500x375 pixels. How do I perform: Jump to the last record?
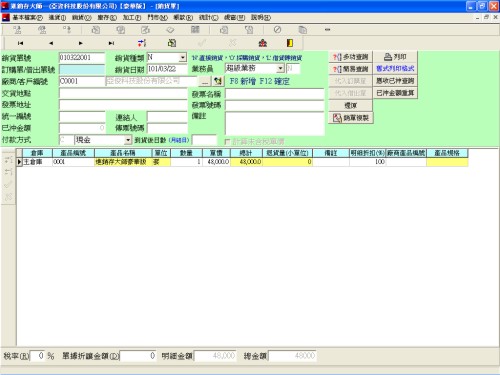pos(111,43)
